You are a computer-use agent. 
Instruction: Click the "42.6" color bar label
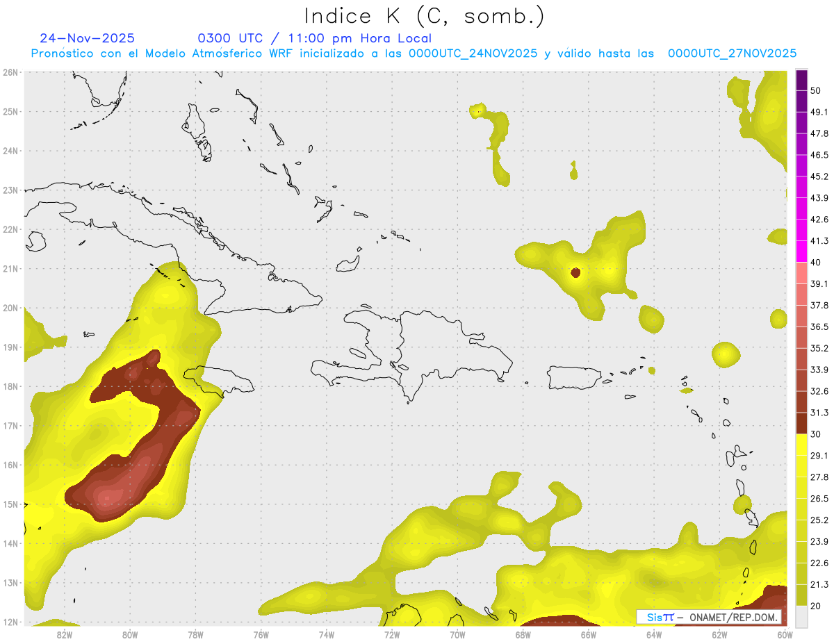(x=819, y=220)
